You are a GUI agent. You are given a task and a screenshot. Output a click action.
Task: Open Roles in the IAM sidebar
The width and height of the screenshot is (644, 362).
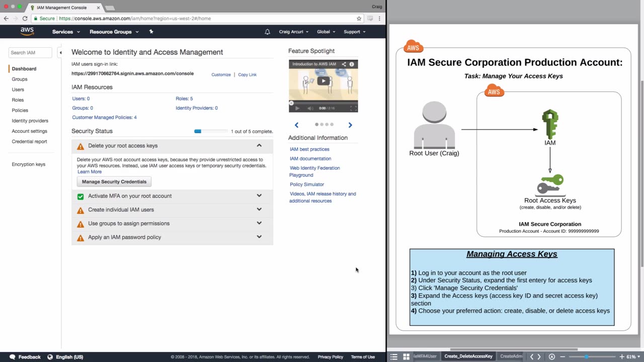18,100
